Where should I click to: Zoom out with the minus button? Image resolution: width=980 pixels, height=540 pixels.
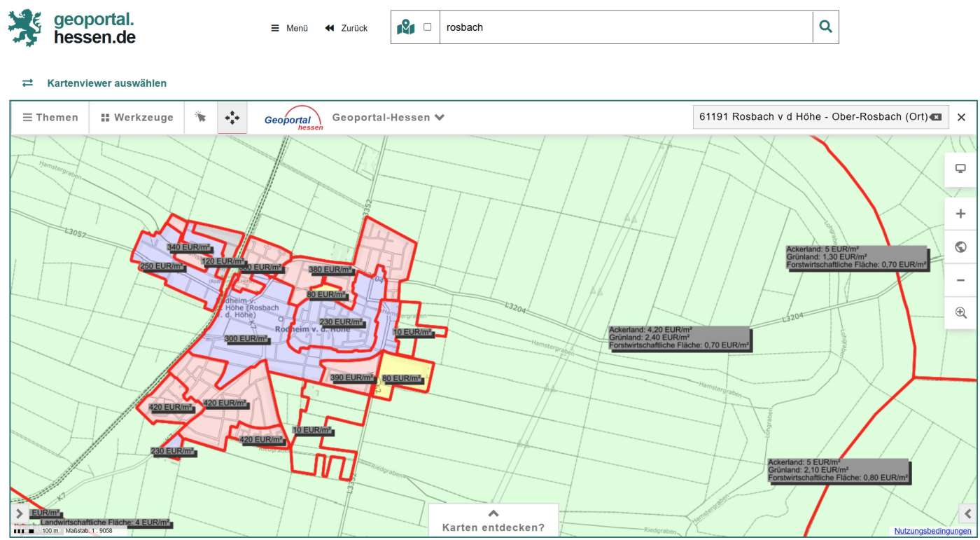point(960,280)
